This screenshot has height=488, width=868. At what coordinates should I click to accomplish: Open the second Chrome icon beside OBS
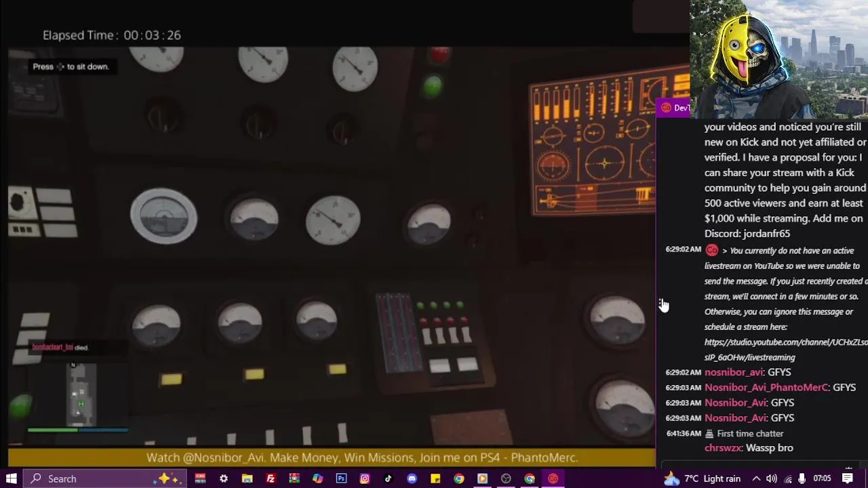(530, 479)
